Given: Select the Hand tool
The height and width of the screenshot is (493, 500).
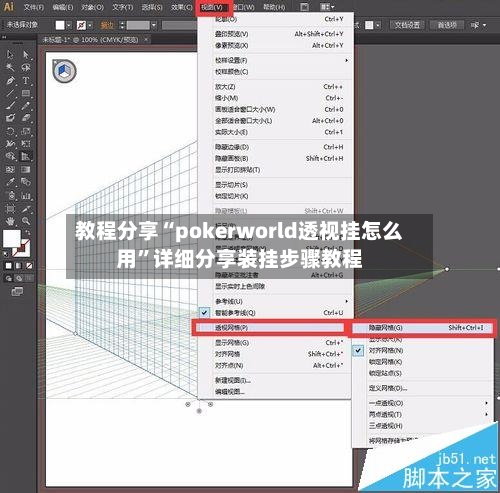Looking at the screenshot, I should point(10,221).
